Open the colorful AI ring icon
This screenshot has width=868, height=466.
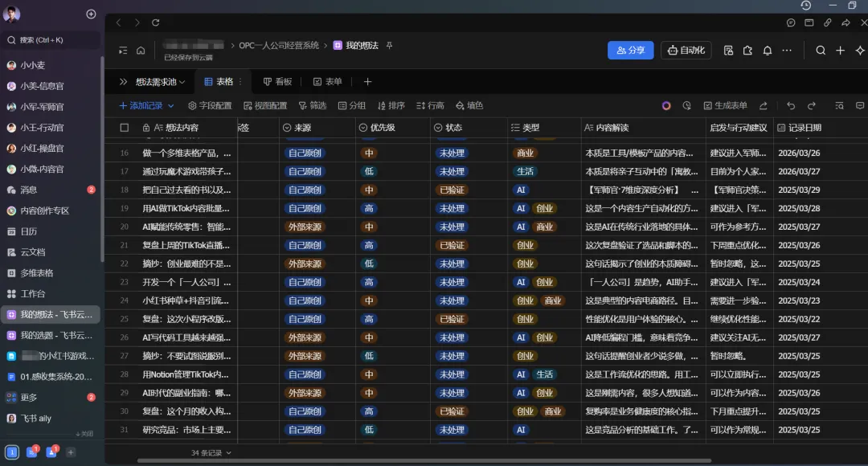click(x=666, y=106)
